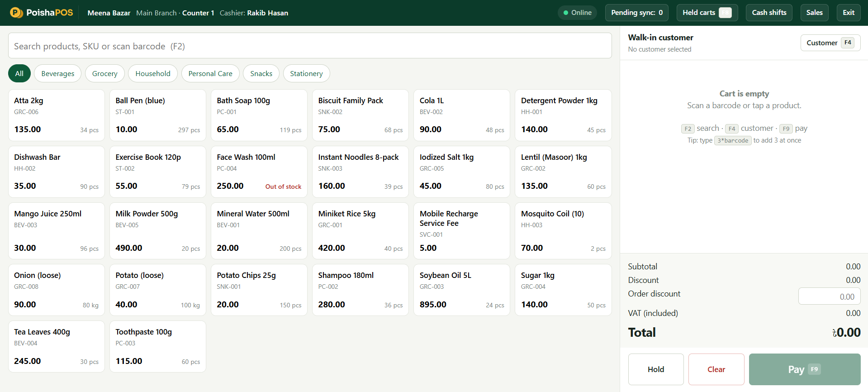Add Mobile Recharge Service Fee to cart
The image size is (868, 392).
(x=462, y=231)
